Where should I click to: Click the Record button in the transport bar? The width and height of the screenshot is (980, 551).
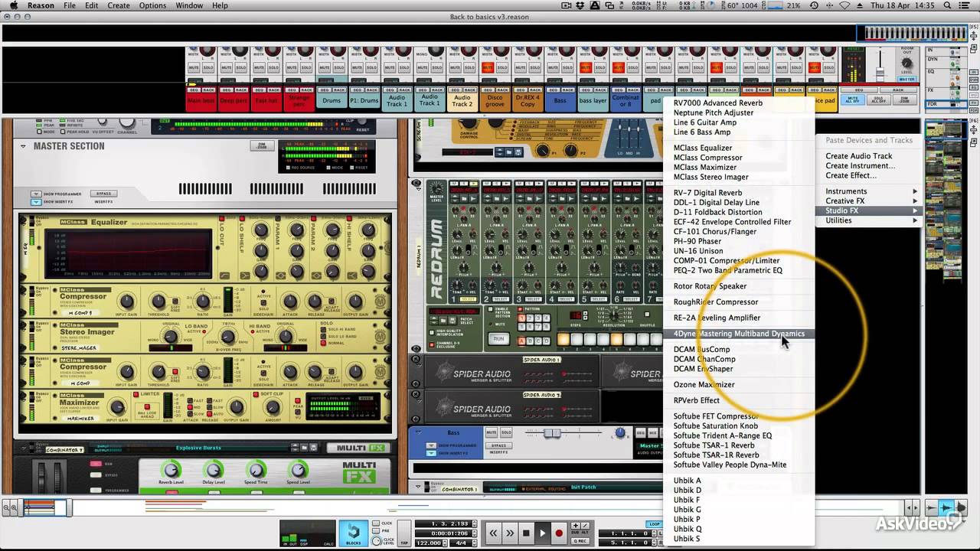tap(559, 533)
